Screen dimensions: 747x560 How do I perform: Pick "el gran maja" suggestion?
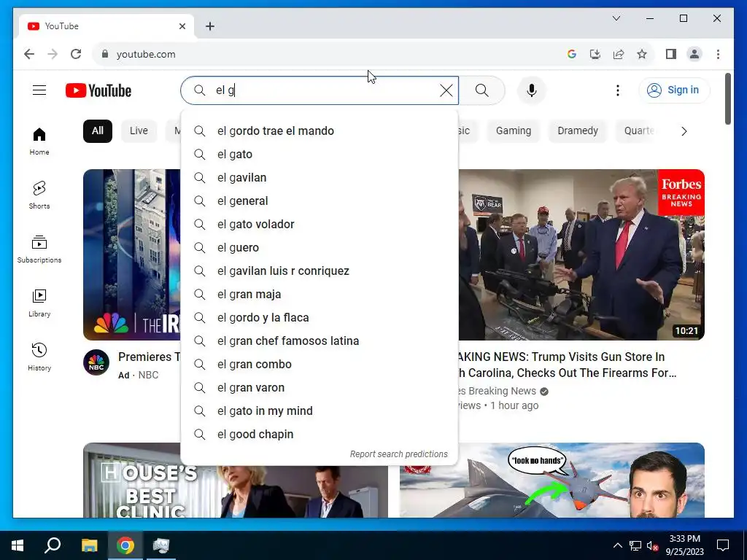point(320,295)
